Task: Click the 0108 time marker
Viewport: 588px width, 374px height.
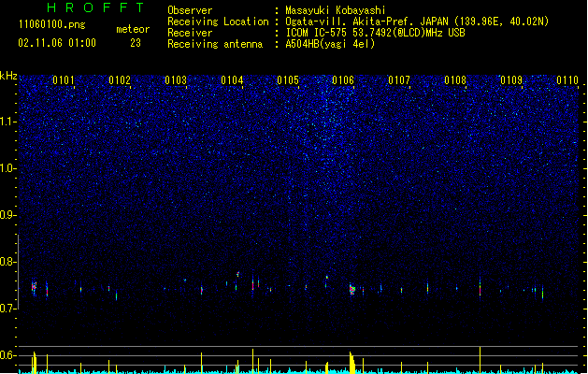Action: click(x=455, y=80)
